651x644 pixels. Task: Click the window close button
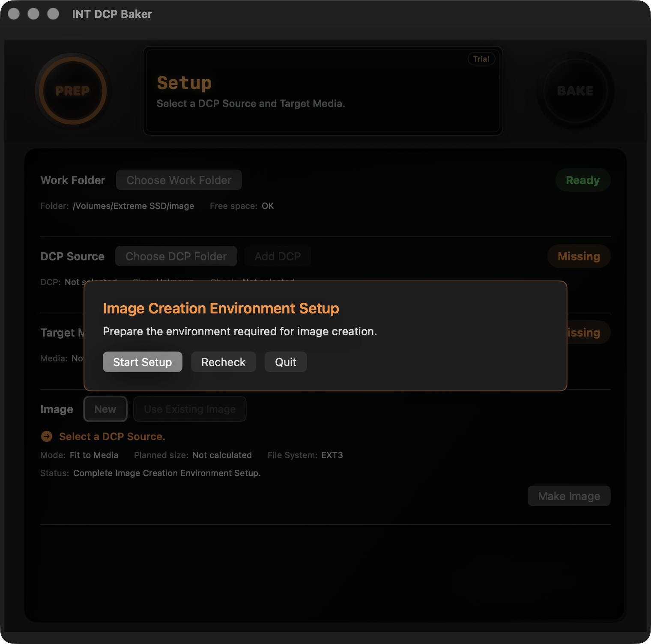click(14, 14)
